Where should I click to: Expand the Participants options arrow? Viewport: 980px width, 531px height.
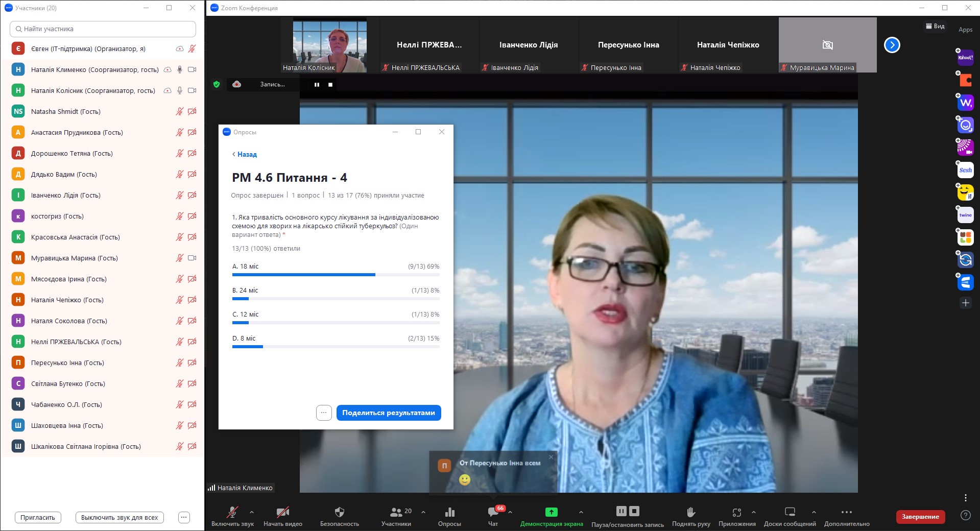pos(423,512)
